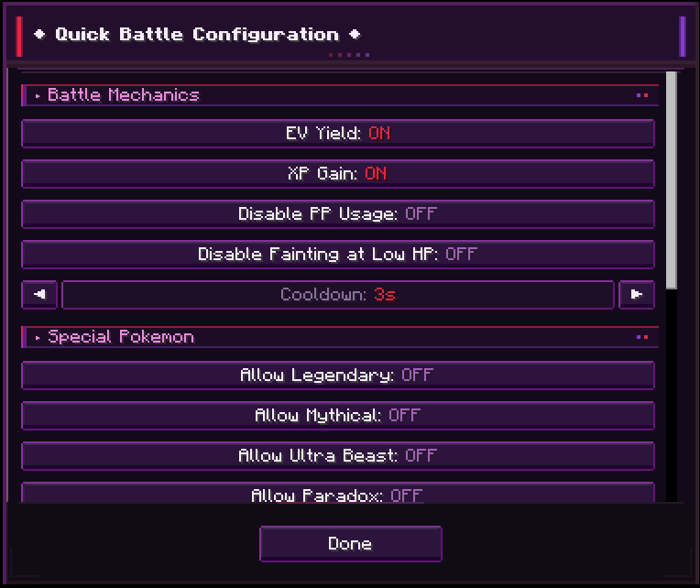Click the Done button
The width and height of the screenshot is (700, 588).
[351, 543]
